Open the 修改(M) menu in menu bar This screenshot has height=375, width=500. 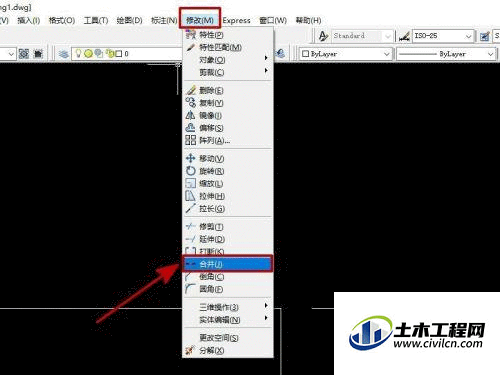click(200, 20)
